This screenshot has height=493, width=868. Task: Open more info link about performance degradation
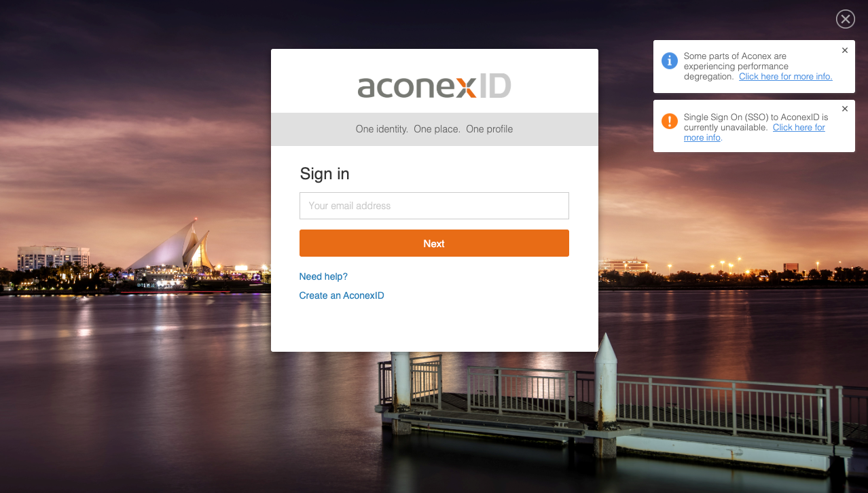(x=785, y=77)
